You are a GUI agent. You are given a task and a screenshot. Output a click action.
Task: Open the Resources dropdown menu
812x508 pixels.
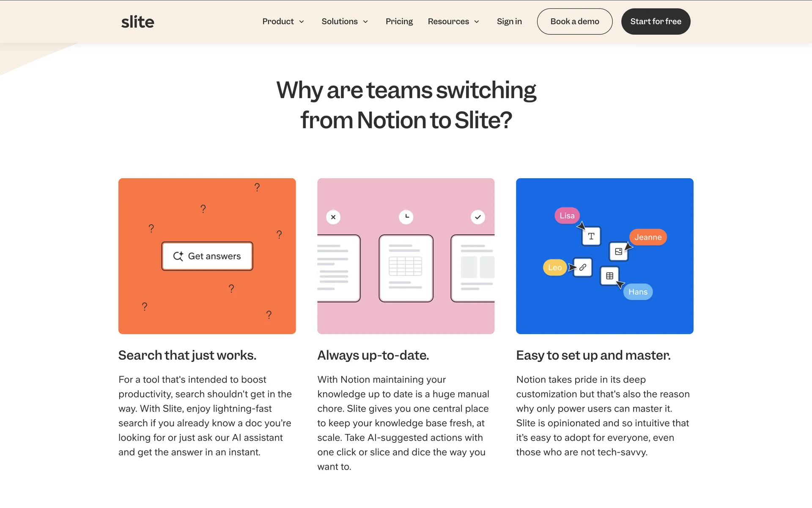click(x=453, y=22)
